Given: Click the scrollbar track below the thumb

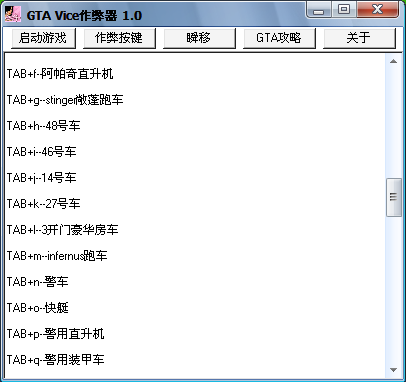Looking at the screenshot, I should coord(393,290).
